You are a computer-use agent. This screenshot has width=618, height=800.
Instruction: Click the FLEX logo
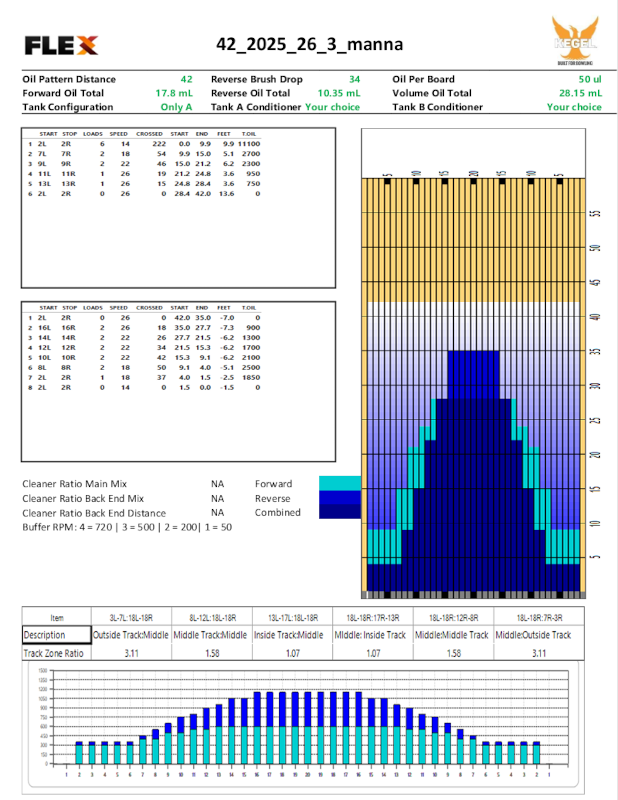[x=61, y=45]
